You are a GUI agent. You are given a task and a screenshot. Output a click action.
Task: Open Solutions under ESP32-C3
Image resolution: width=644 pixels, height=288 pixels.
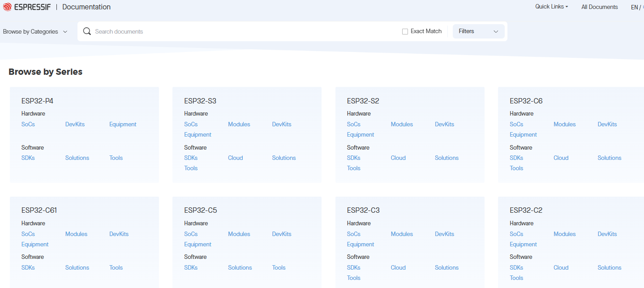pyautogui.click(x=447, y=267)
